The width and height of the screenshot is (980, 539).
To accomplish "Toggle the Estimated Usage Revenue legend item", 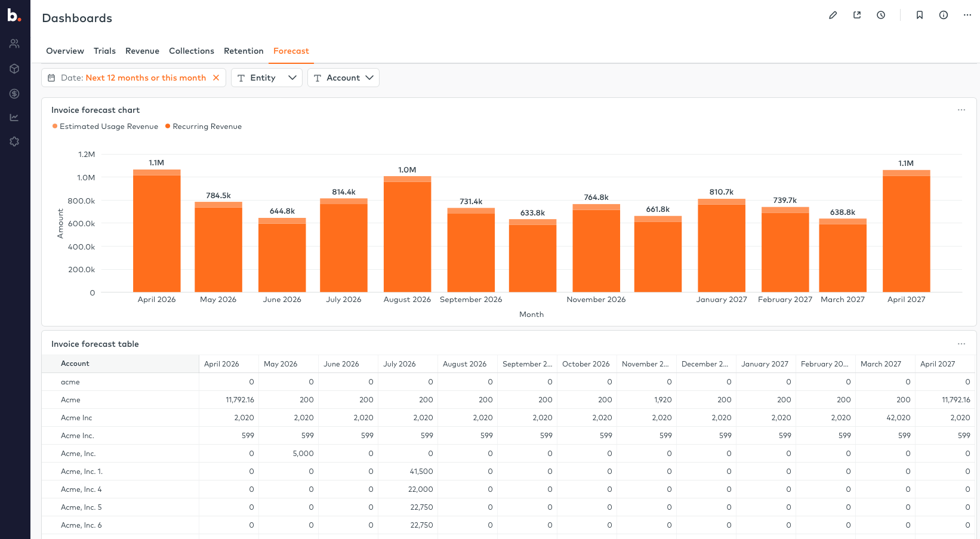I will click(x=105, y=126).
